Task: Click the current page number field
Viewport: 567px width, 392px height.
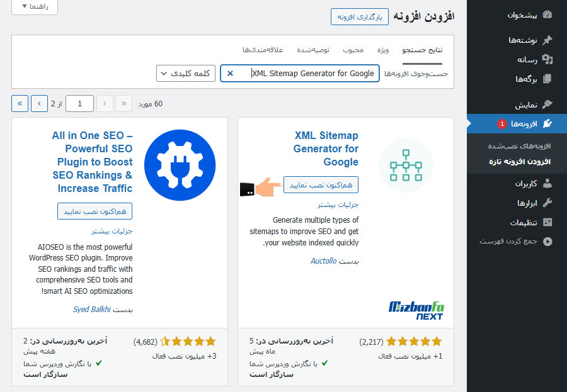Action: point(79,104)
